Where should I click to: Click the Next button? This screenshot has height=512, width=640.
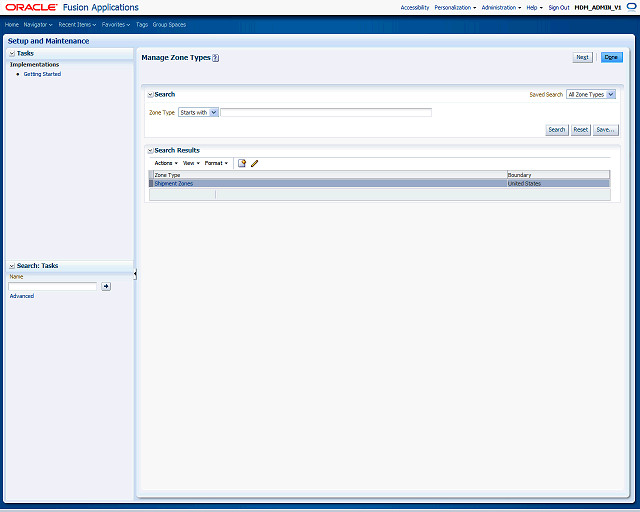[x=582, y=57]
